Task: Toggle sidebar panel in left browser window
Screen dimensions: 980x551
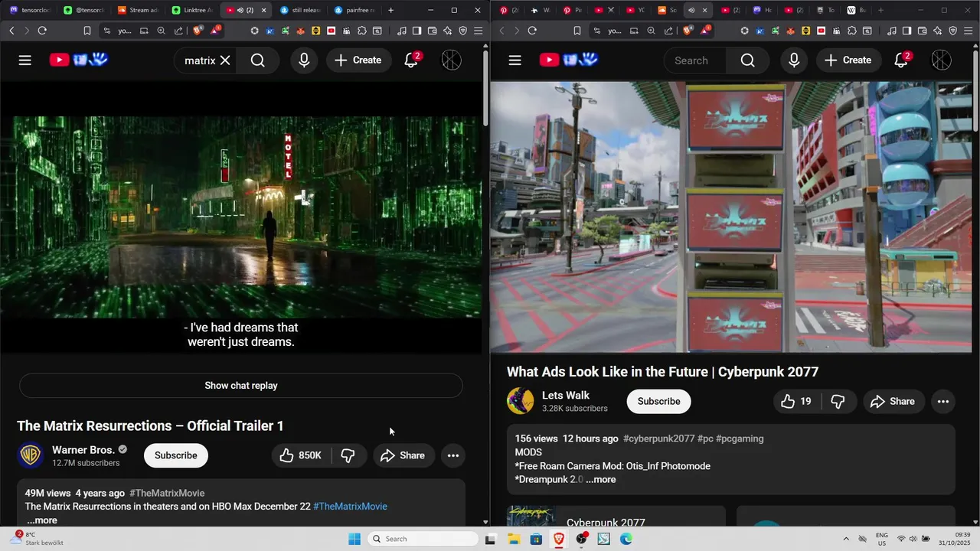Action: (x=416, y=31)
